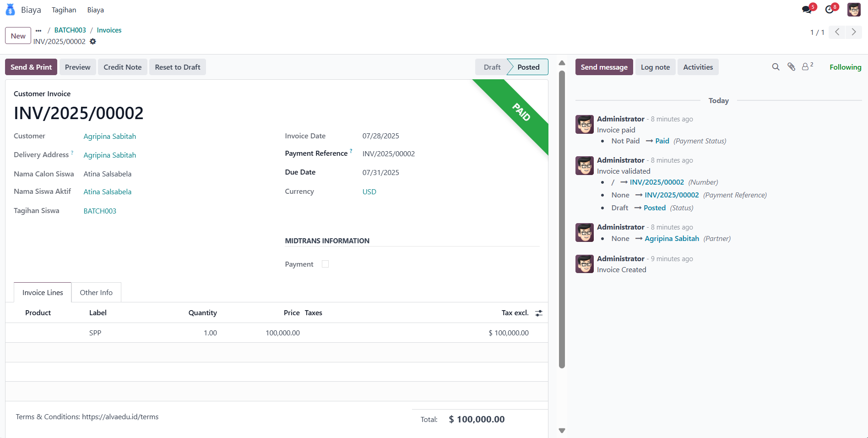The image size is (868, 438).
Task: Open the user avatar menu
Action: (854, 10)
